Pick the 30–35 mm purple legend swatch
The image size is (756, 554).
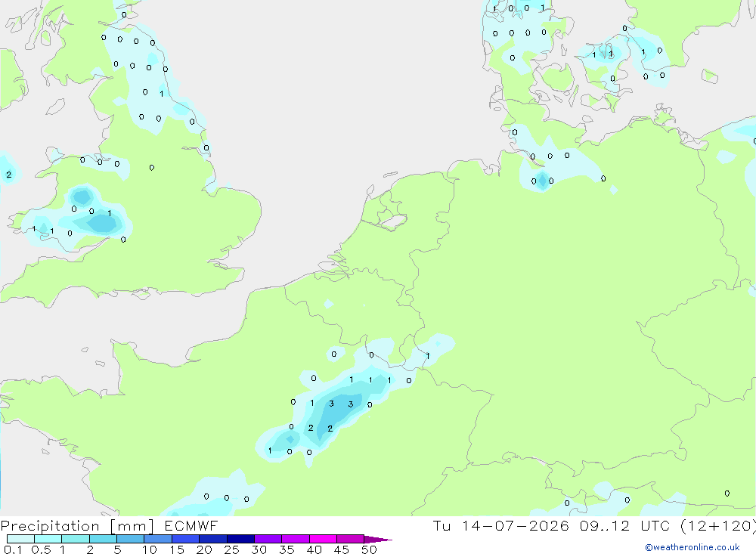[x=268, y=539]
